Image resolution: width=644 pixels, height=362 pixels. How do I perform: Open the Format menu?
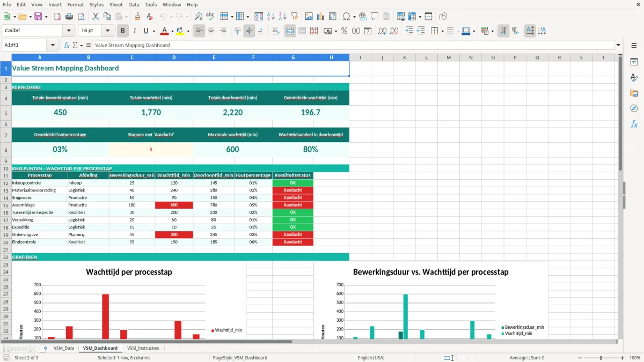(x=76, y=4)
